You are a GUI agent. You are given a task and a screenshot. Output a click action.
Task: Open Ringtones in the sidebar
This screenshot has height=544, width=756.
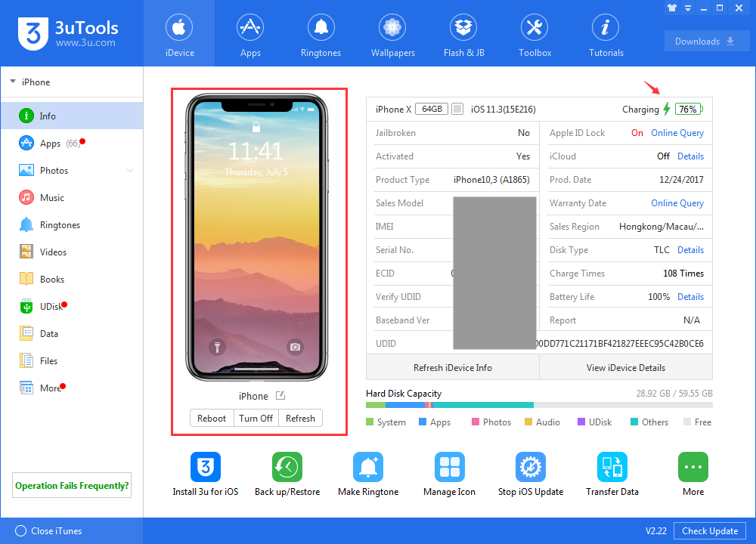(72, 225)
